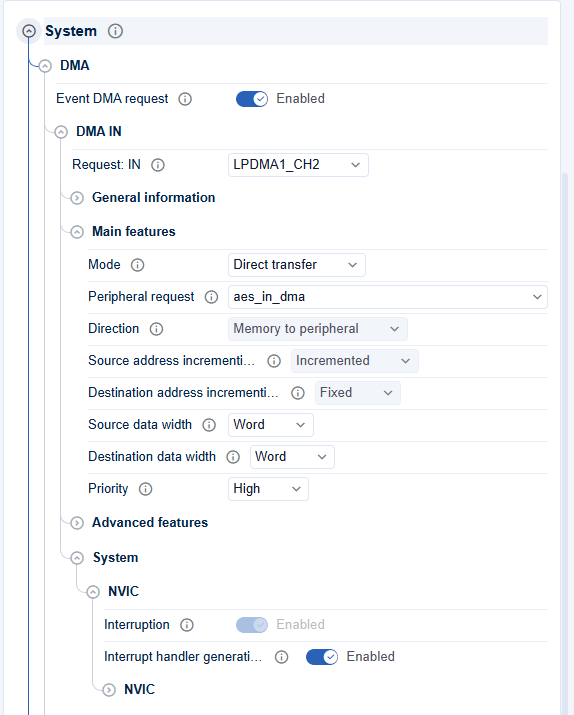Click the vertical scrollbar on the right
The width and height of the screenshot is (574, 715).
tap(565, 442)
